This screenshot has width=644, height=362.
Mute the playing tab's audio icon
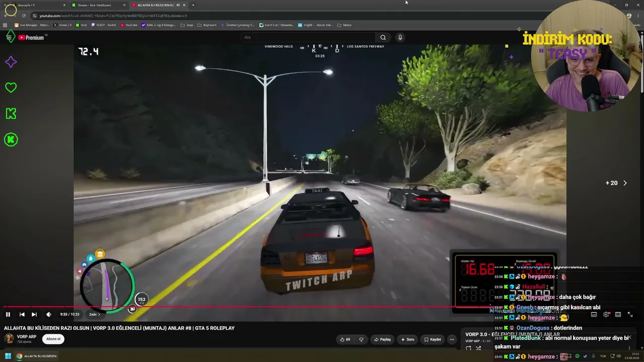tap(178, 5)
